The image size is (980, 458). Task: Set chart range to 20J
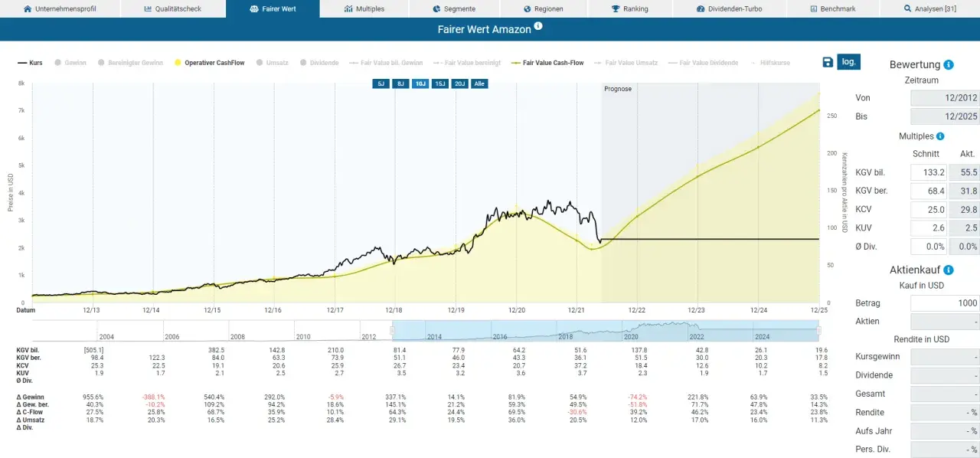(459, 83)
